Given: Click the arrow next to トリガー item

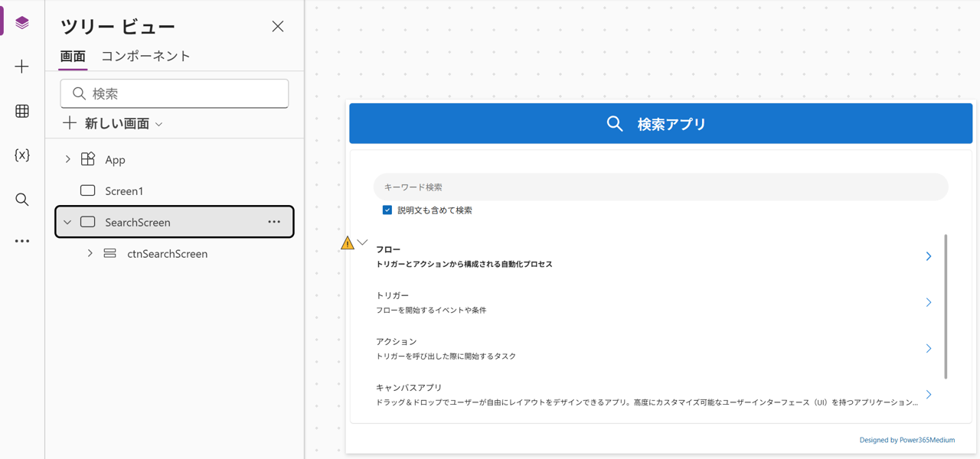Looking at the screenshot, I should (x=928, y=303).
